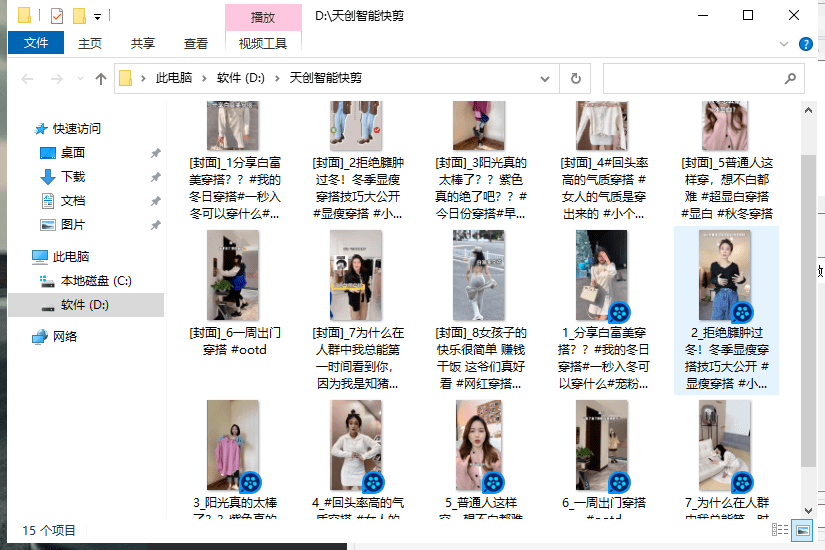Viewport: 825px width, 550px height.
Task: Click the refresh icon beside address bar
Action: click(576, 78)
